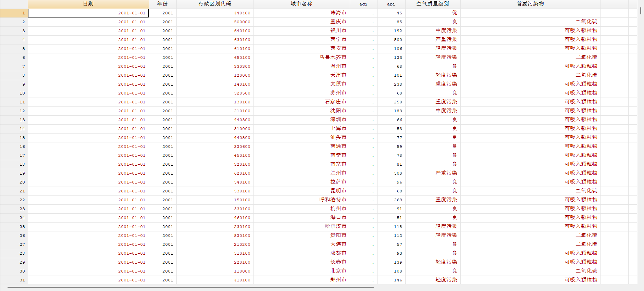The width and height of the screenshot is (644, 291).
Task: Click the 日期 column header
Action: pyautogui.click(x=88, y=4)
